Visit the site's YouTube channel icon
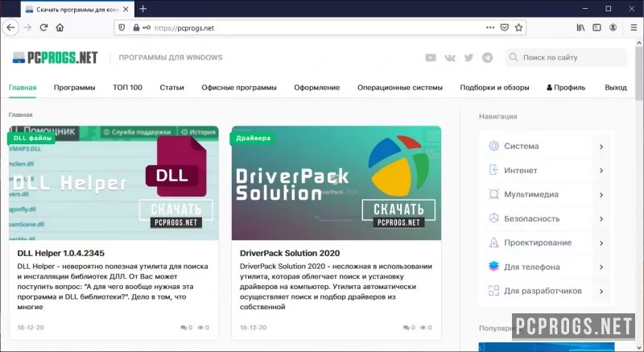The height and width of the screenshot is (352, 644). 431,57
